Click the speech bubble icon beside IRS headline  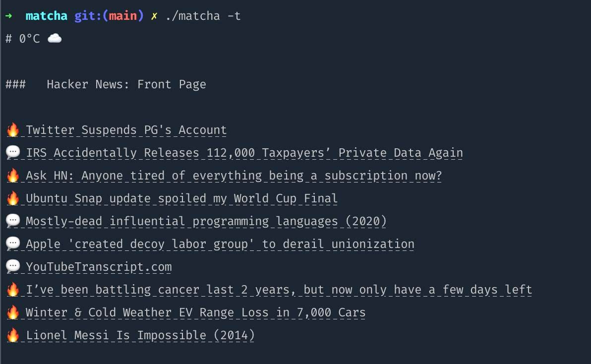click(13, 153)
